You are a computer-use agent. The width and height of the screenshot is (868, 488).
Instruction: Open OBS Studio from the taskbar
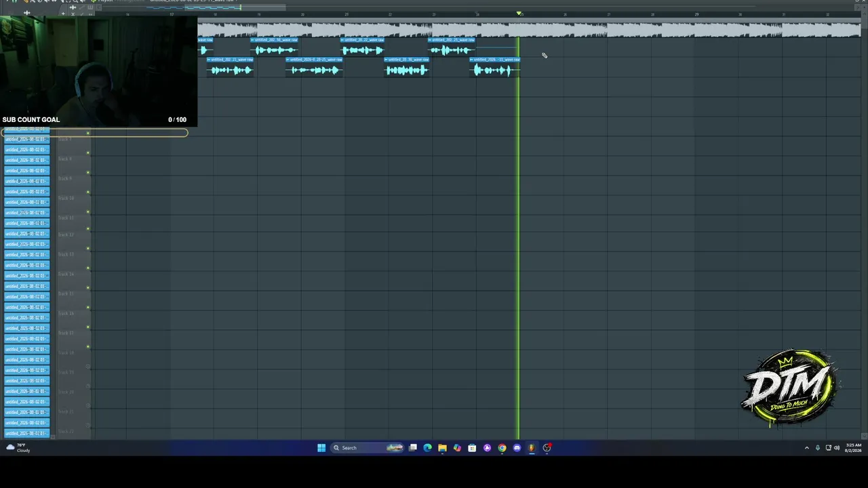click(547, 447)
